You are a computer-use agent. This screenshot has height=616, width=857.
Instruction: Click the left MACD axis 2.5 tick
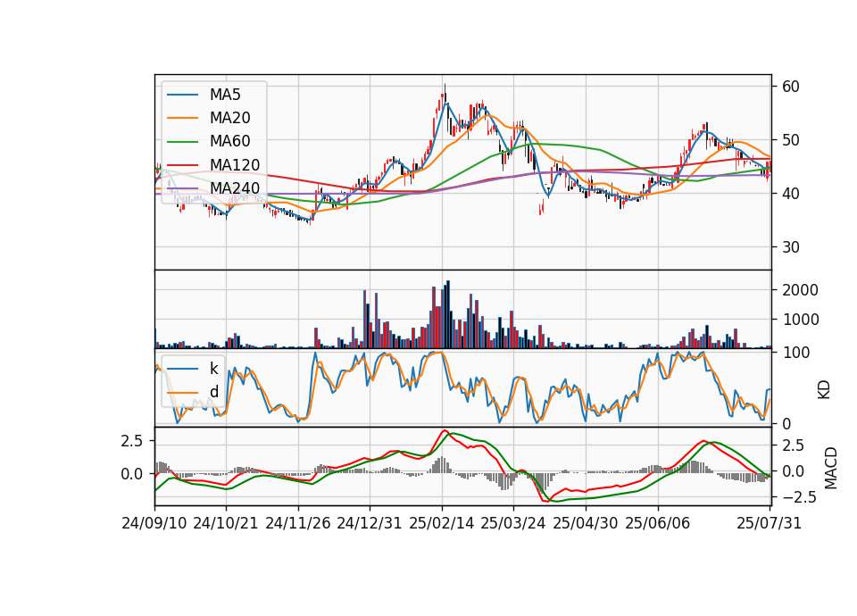coord(132,440)
